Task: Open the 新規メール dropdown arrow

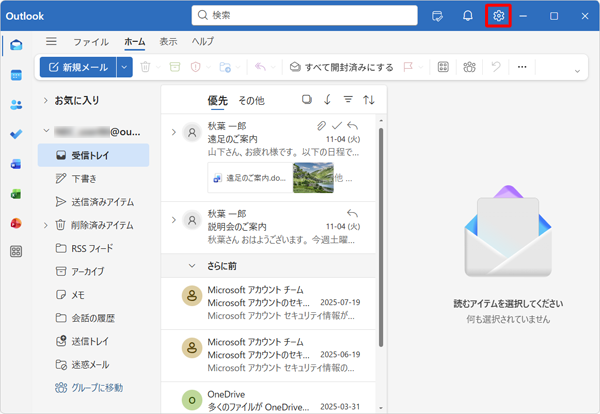Action: 124,67
